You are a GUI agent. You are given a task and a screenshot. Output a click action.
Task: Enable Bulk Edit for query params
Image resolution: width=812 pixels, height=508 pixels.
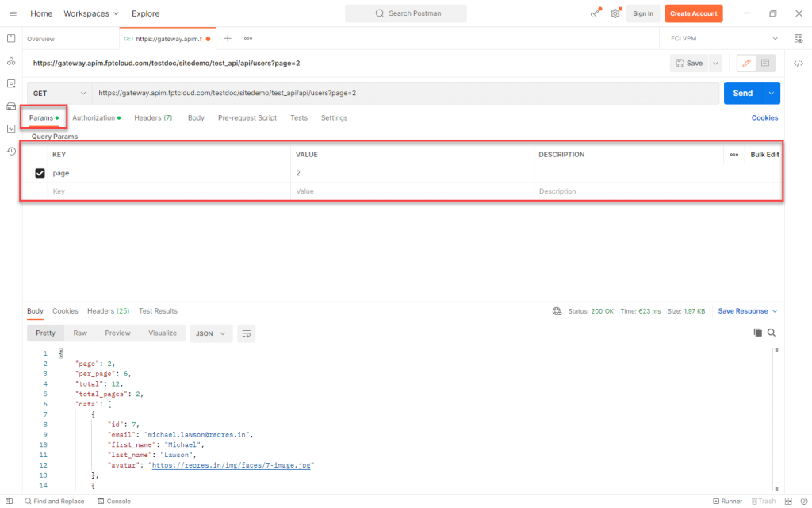point(763,154)
